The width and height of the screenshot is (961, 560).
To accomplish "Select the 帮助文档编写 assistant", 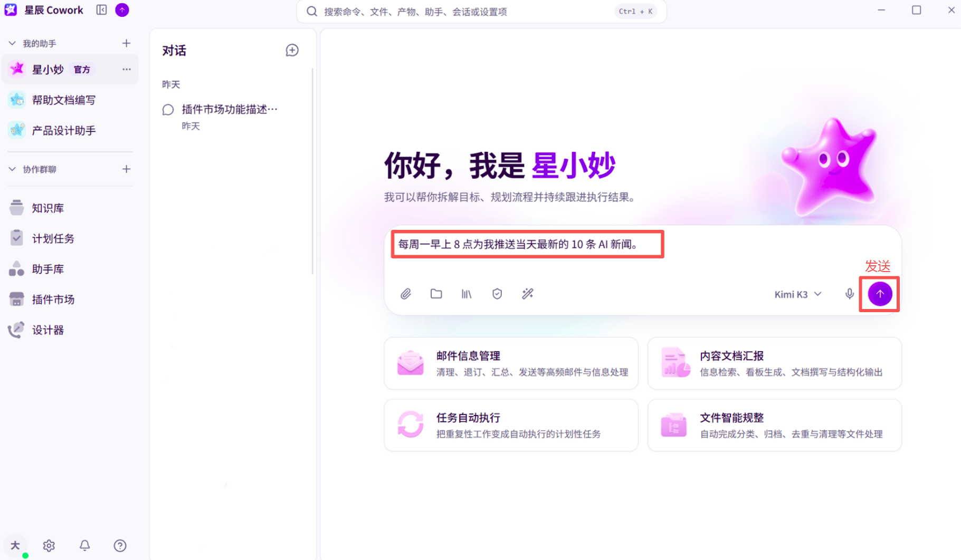I will click(x=70, y=100).
